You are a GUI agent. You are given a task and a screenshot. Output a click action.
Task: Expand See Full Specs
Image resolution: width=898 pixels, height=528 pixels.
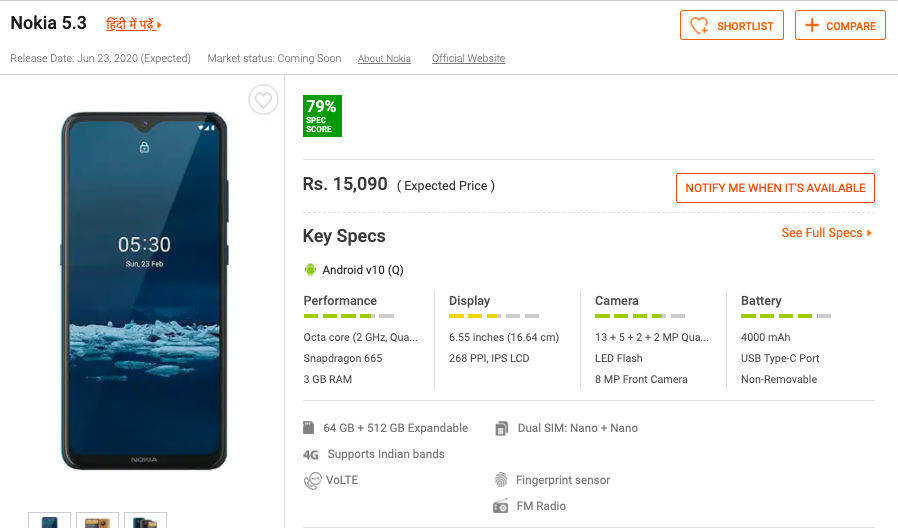[826, 233]
